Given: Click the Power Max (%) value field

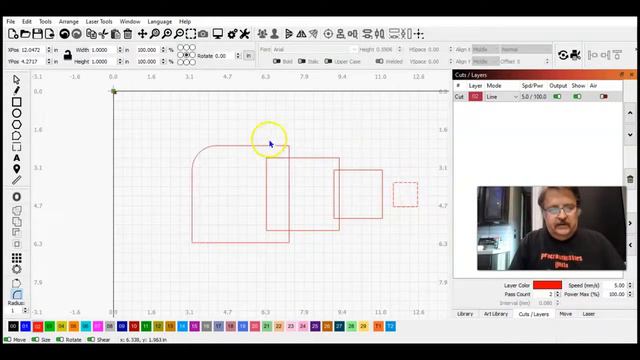Looking at the screenshot, I should [615, 294].
